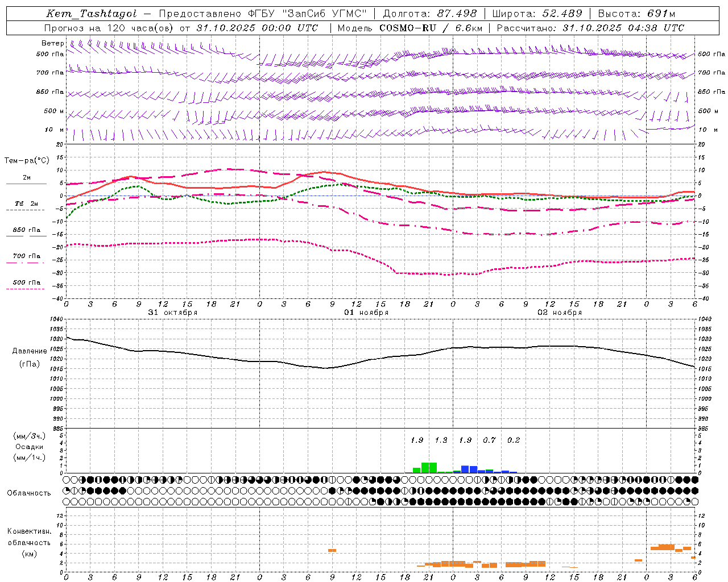
Task: Click the '2м' temperature legend entry
Action: coord(27,178)
